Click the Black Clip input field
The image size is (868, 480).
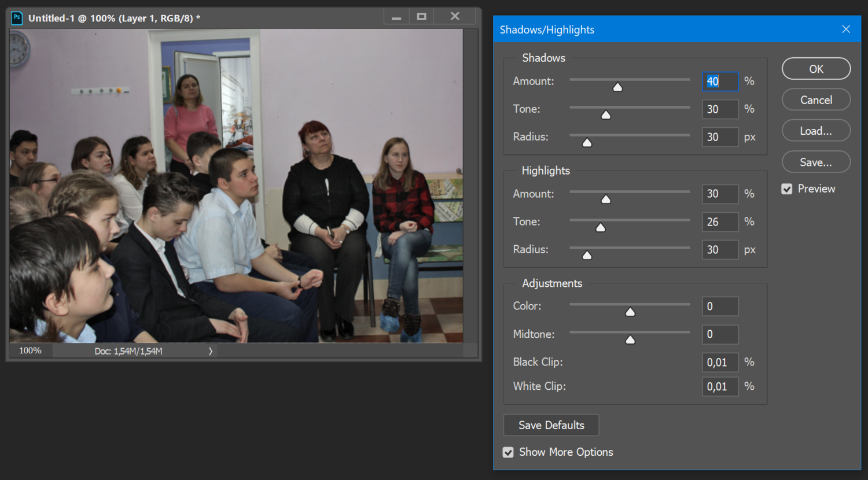coord(720,363)
